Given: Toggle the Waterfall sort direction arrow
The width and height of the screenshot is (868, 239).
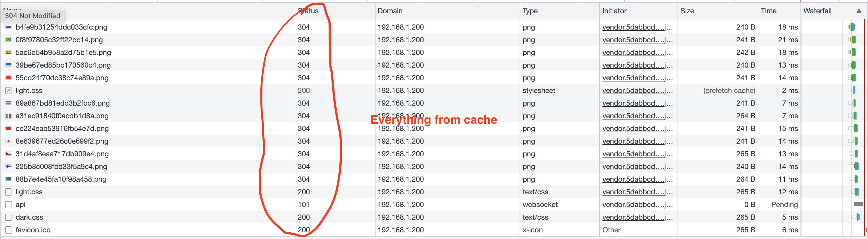Looking at the screenshot, I should (859, 11).
